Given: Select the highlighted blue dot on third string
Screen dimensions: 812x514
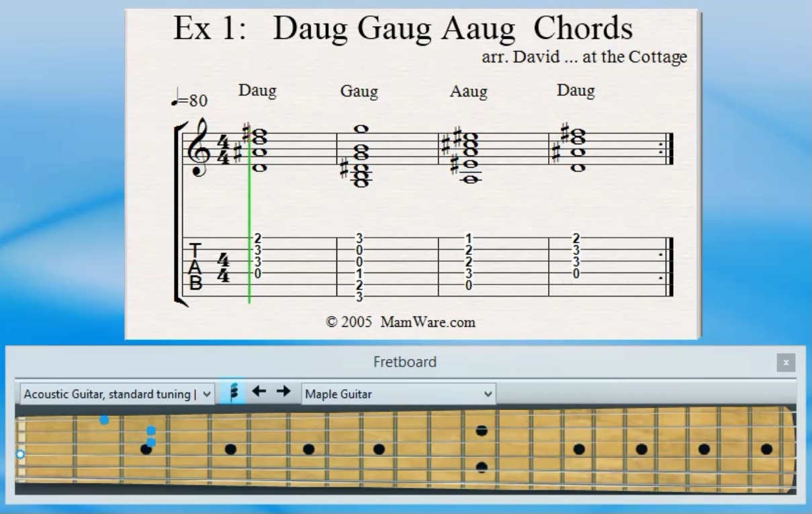Looking at the screenshot, I should click(151, 442).
